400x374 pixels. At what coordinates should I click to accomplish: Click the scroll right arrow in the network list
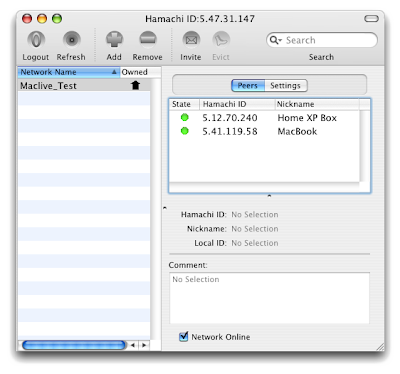pyautogui.click(x=144, y=345)
